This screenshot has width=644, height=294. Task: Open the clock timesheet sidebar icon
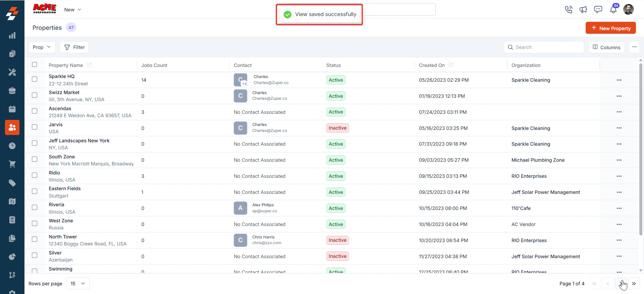coord(12,146)
